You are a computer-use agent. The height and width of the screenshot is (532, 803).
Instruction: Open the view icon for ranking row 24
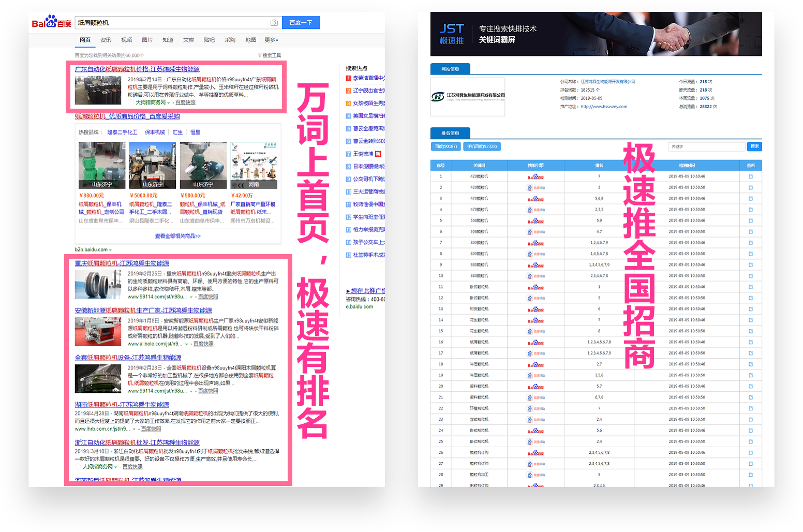pyautogui.click(x=751, y=431)
